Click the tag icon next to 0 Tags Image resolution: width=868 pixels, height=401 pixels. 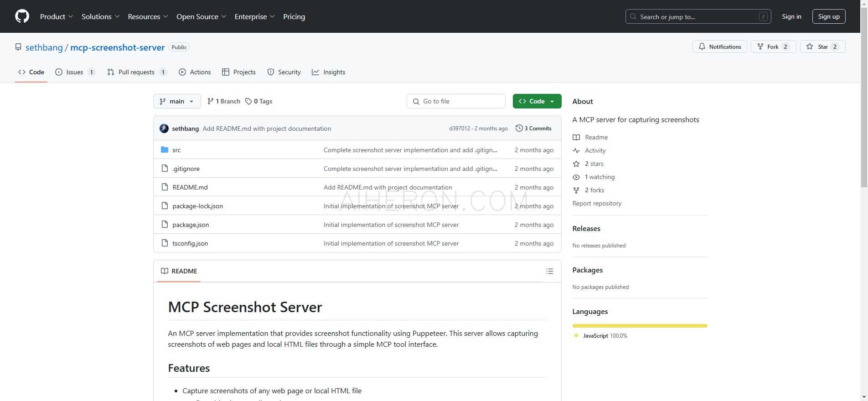(248, 101)
